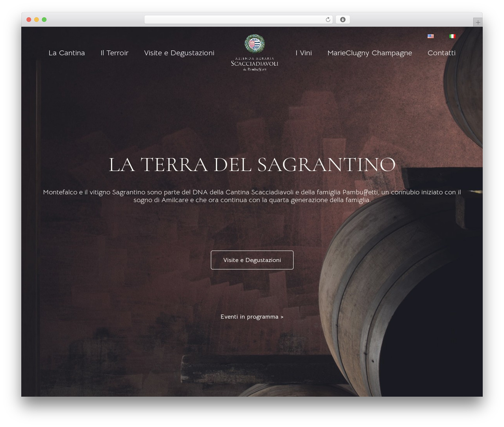The height and width of the screenshot is (427, 504).
Task: Open MarieClugny Champagne page
Action: click(x=370, y=53)
